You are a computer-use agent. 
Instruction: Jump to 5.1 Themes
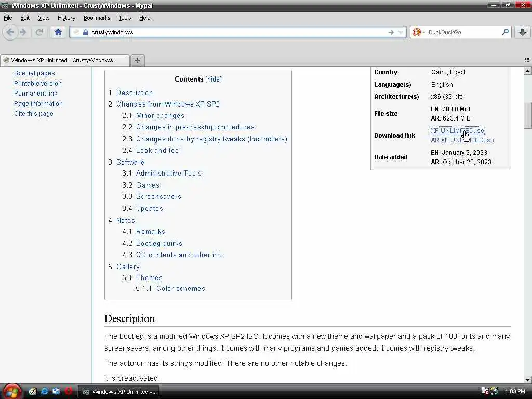coord(149,277)
